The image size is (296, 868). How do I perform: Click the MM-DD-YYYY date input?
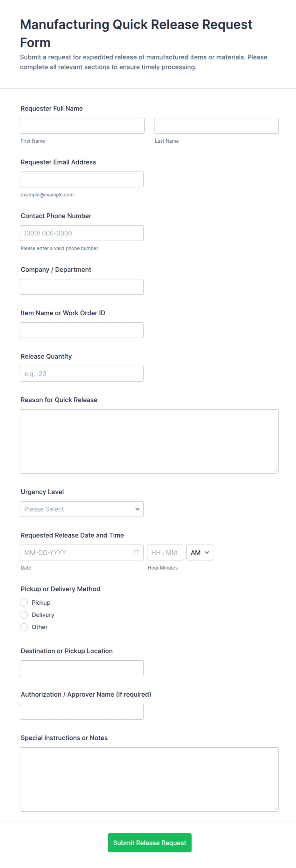[76, 552]
